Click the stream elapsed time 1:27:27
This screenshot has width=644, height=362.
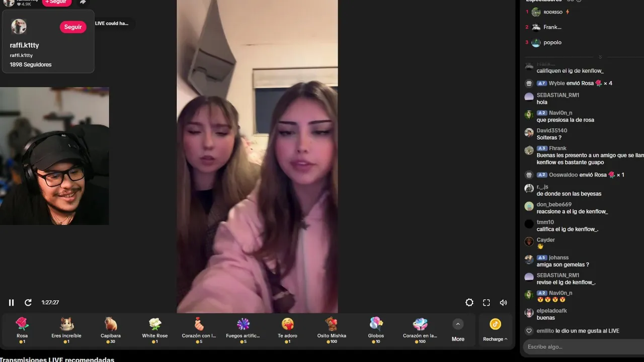click(50, 303)
